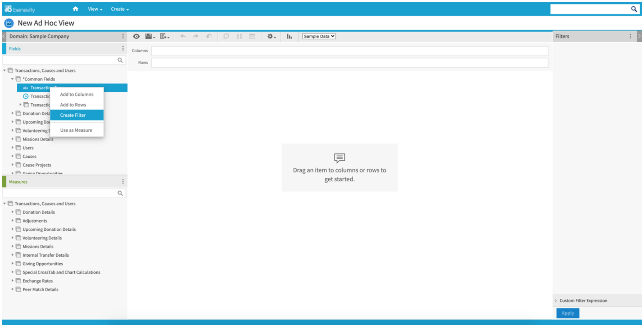Open Measures panel kebab menu
This screenshot has height=327, width=644.
click(x=123, y=181)
